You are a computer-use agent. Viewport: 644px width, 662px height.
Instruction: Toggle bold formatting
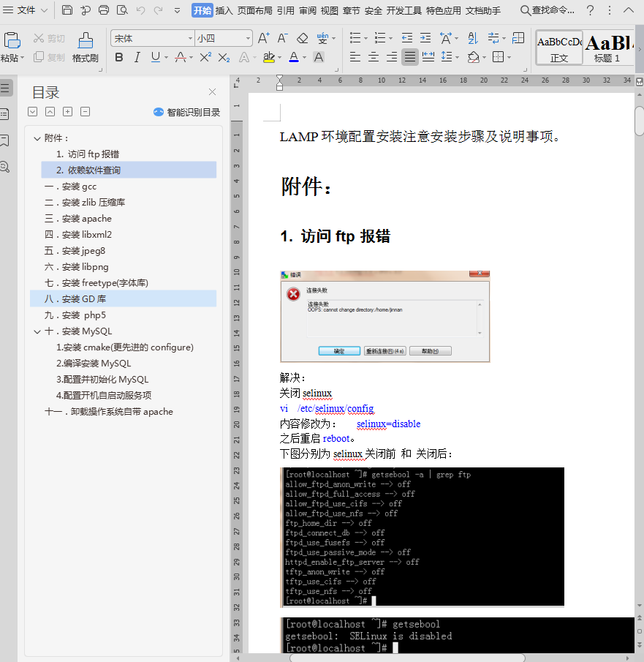(119, 57)
